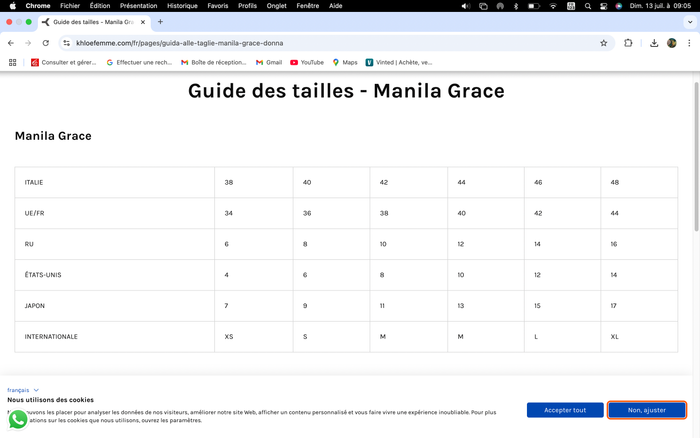Viewport: 700px width, 438px height.
Task: Open a new tab with plus button
Action: click(x=160, y=21)
